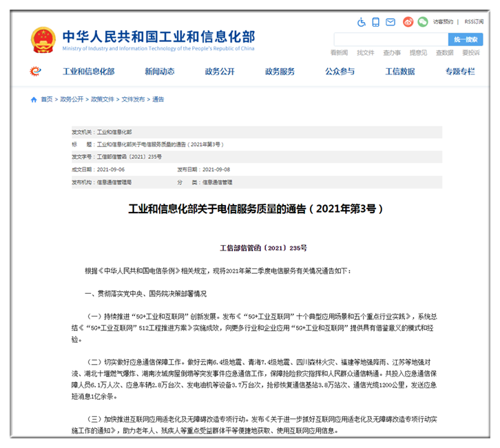Screen dimensions: 500x448
Task: Open the RSS订阅 link
Action: point(474,22)
